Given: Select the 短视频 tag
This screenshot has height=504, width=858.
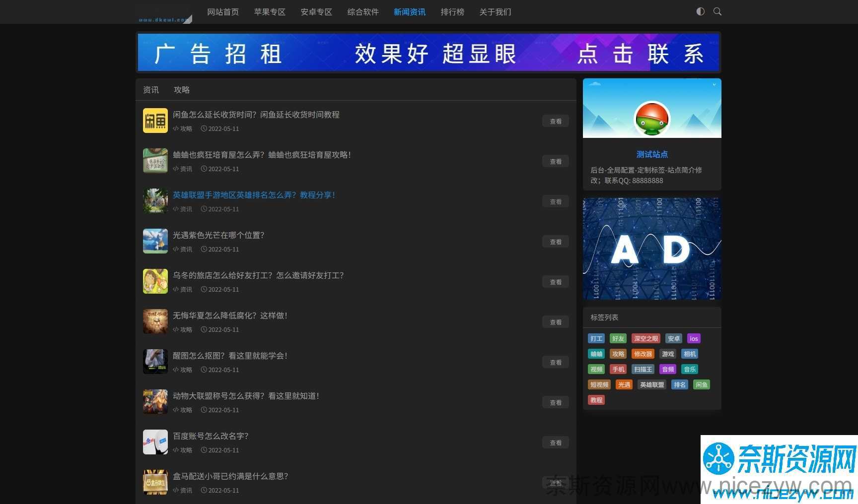Looking at the screenshot, I should [x=599, y=384].
